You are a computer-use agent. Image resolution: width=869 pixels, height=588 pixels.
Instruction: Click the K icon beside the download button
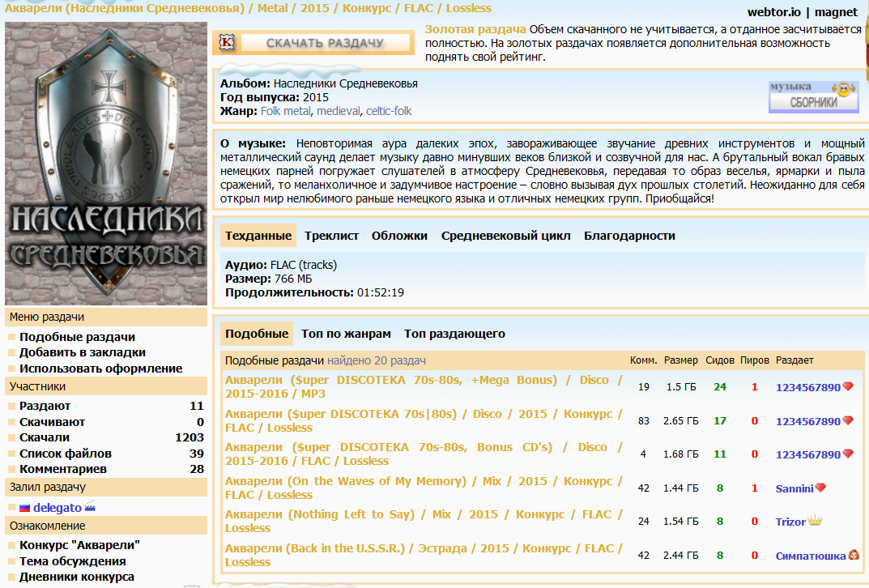227,42
